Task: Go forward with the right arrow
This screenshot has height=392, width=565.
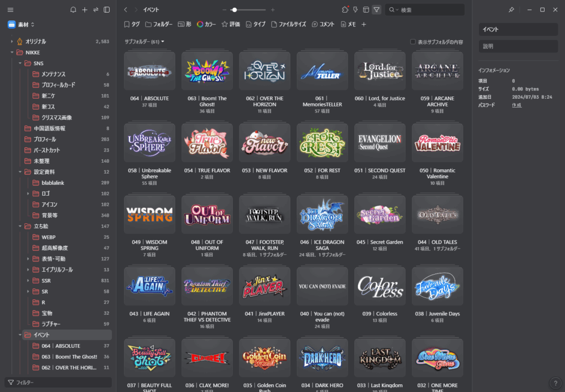Action: pyautogui.click(x=136, y=10)
